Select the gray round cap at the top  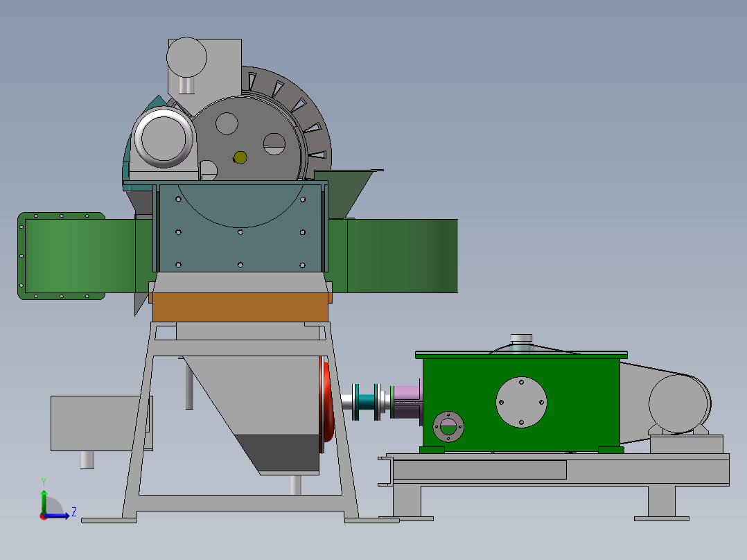[186, 58]
